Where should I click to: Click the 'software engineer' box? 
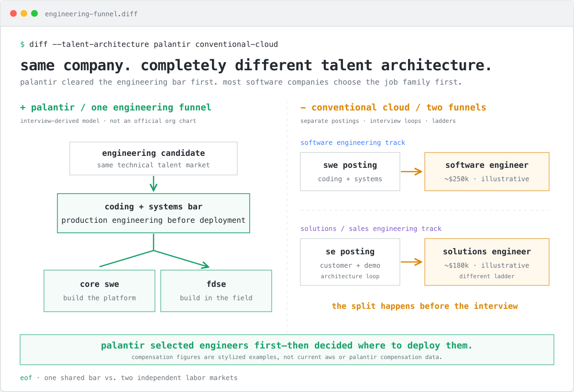coord(487,172)
